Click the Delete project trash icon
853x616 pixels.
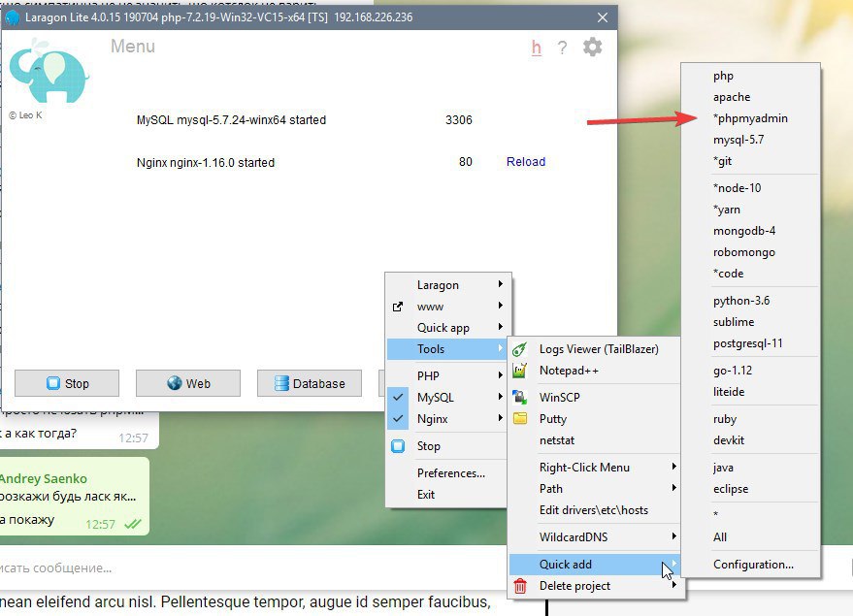(x=520, y=586)
